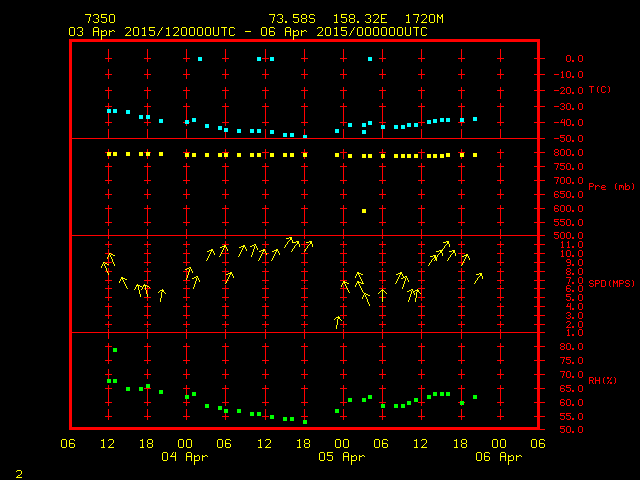
Task: Click the isolated yellow pressure point near 600
Action: click(364, 211)
